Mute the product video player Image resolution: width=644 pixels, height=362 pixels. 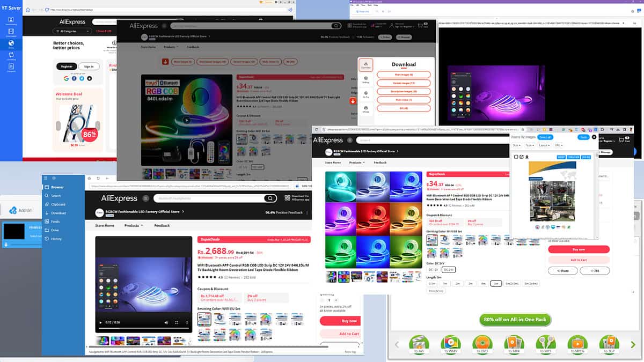166,322
